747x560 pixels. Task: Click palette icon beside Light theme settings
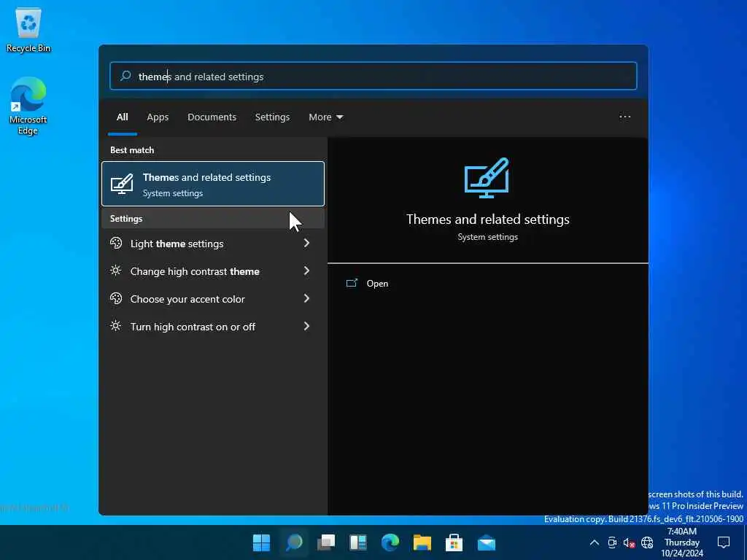116,243
